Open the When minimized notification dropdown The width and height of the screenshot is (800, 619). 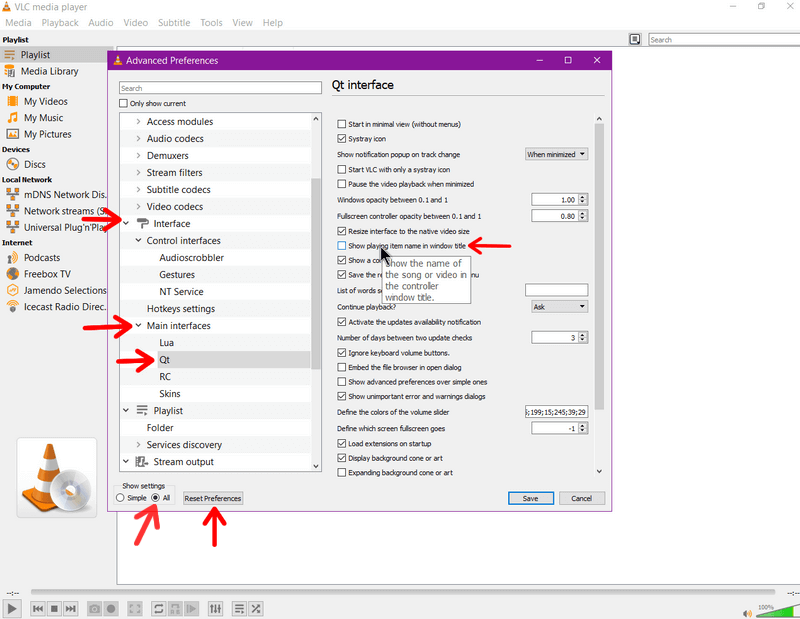tap(556, 155)
